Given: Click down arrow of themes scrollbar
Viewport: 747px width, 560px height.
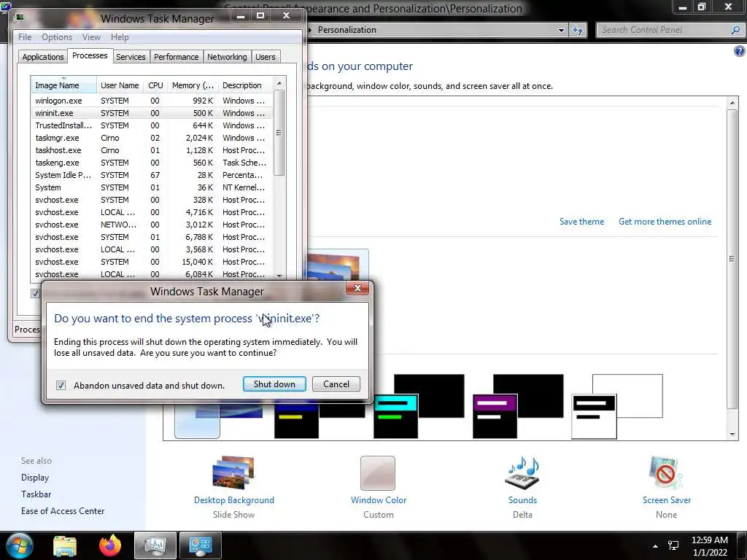Looking at the screenshot, I should coord(732,434).
